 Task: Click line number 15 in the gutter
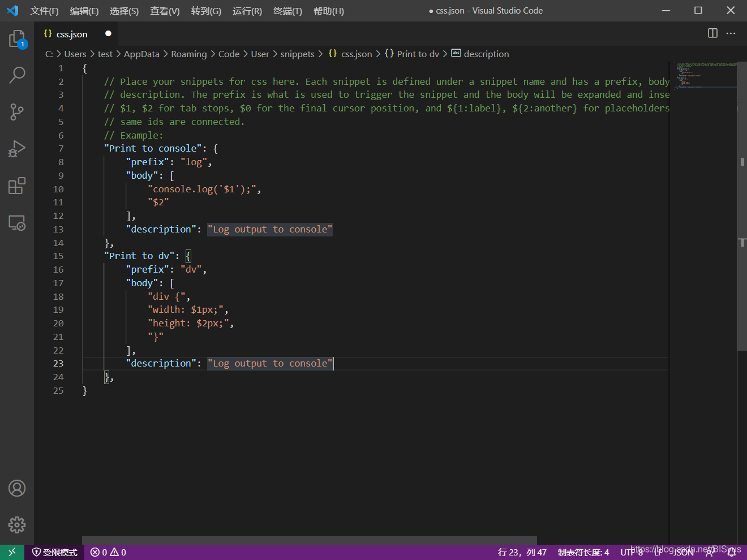pyautogui.click(x=58, y=256)
